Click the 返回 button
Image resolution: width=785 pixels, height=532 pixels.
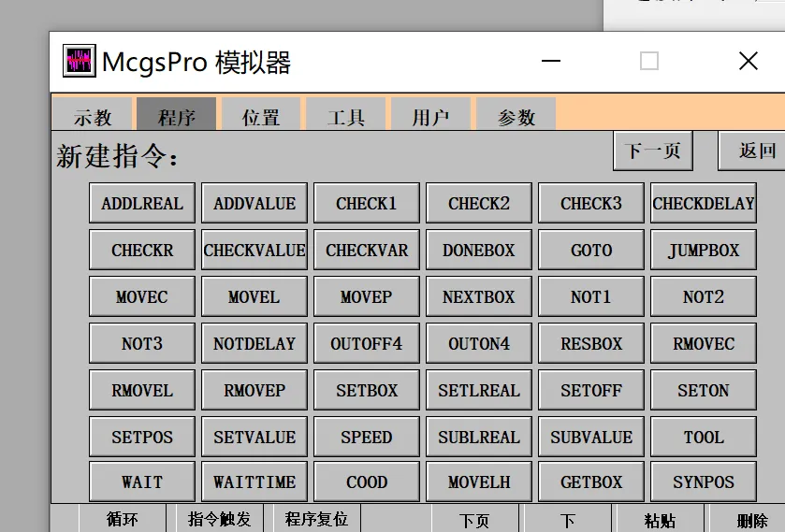[x=753, y=151]
